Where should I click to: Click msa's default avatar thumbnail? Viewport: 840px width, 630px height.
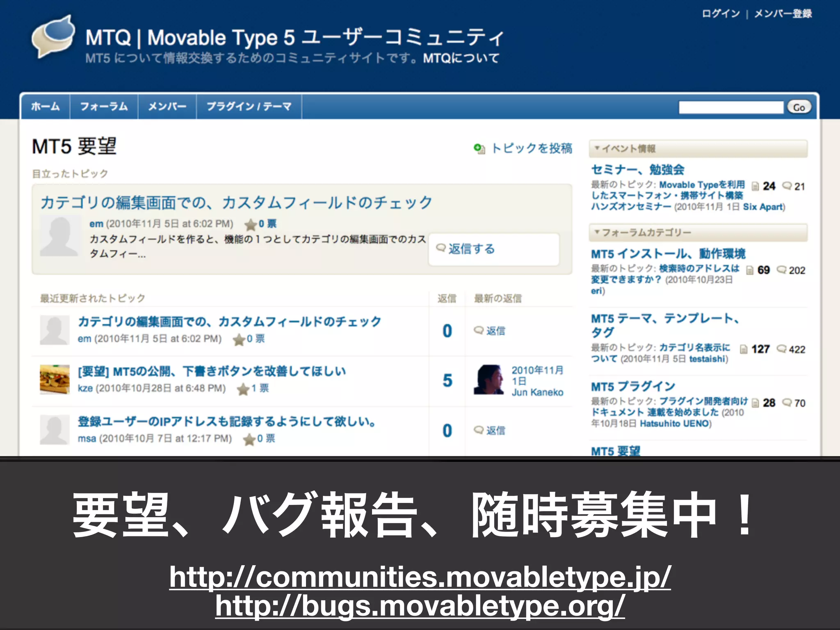point(55,430)
